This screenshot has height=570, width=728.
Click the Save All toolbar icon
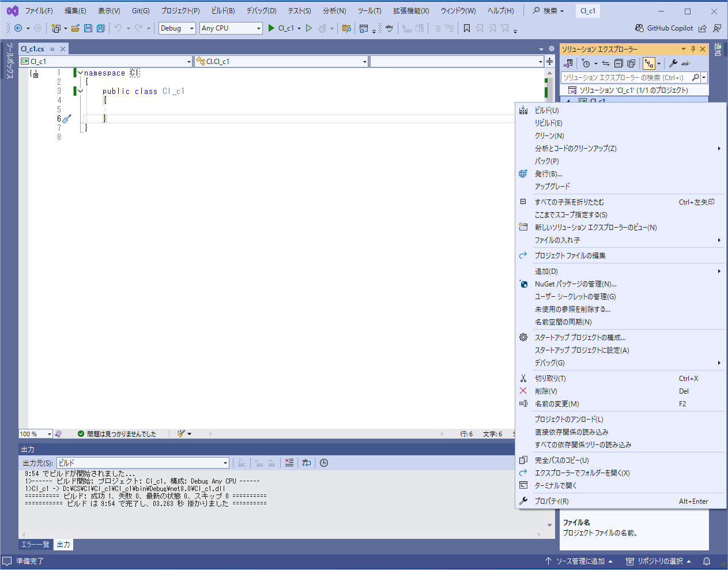click(x=101, y=28)
